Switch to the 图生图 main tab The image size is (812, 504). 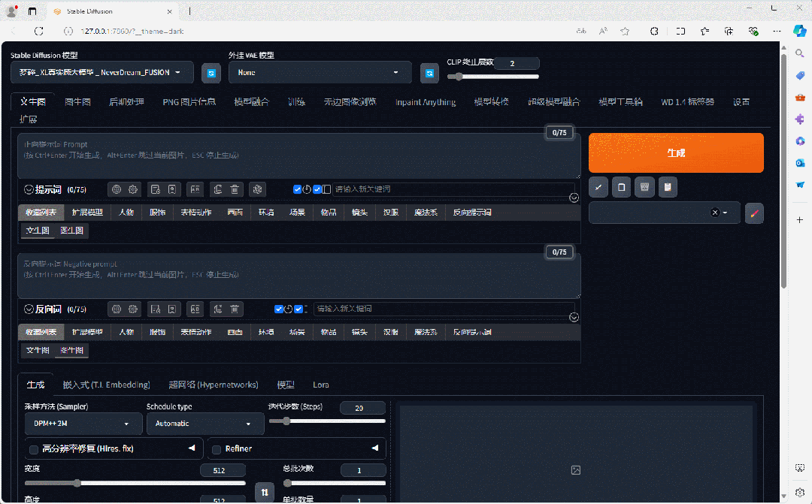(x=77, y=102)
